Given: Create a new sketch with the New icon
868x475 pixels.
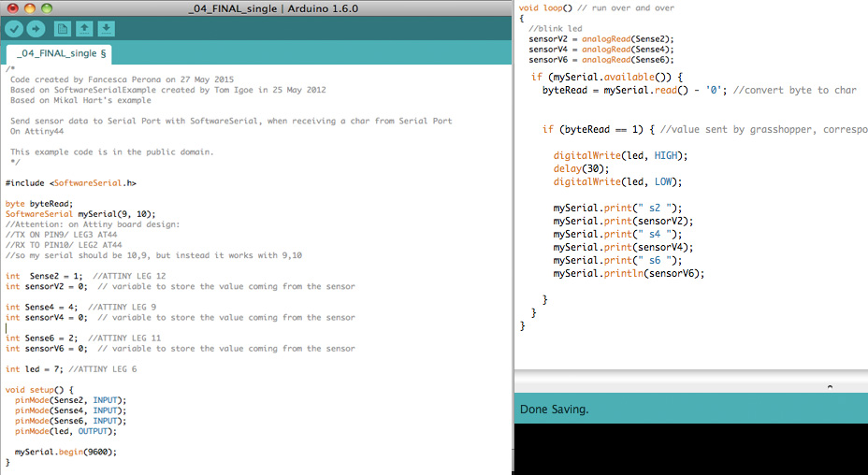Looking at the screenshot, I should click(x=63, y=29).
